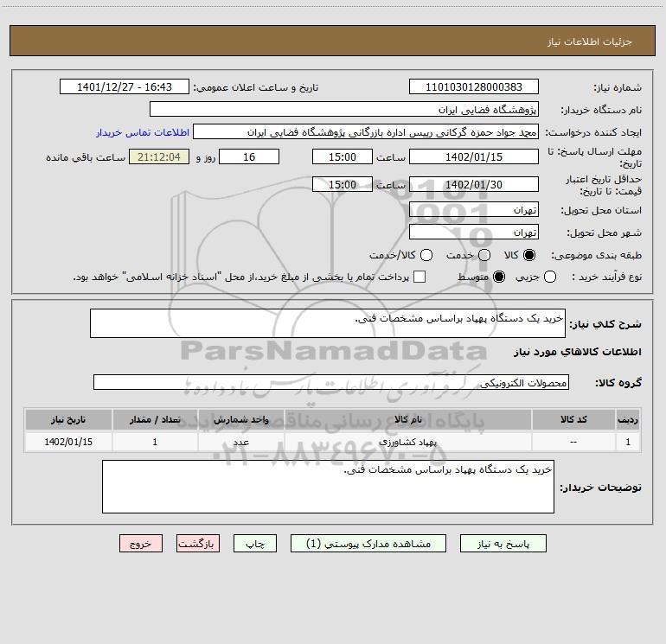Click the خروج exit button

tap(141, 544)
